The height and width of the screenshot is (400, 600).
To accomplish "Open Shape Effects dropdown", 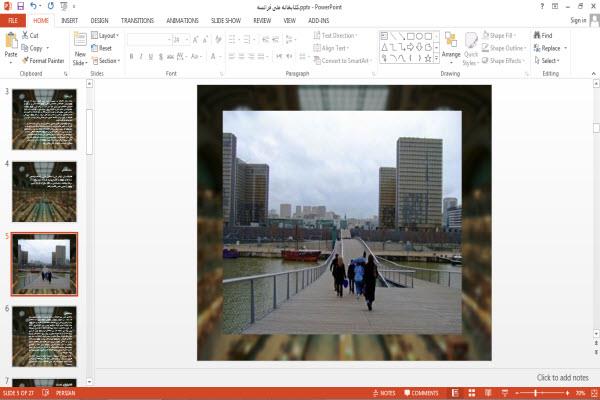I will point(502,60).
